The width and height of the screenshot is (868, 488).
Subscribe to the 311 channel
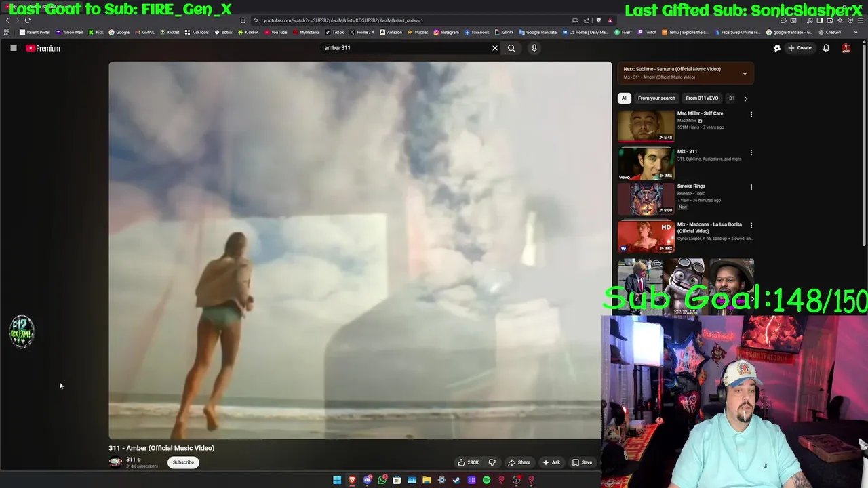tap(183, 462)
